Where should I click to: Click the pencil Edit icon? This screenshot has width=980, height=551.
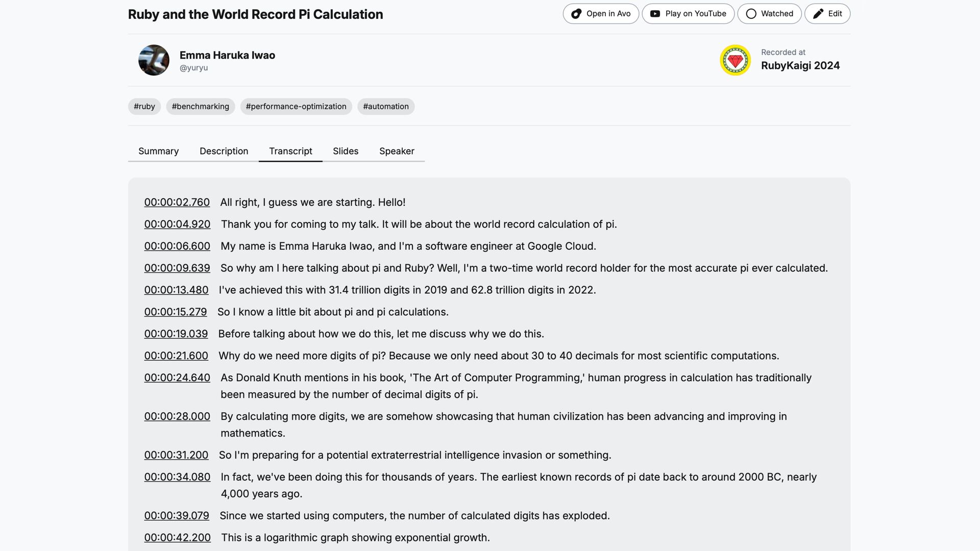(818, 14)
